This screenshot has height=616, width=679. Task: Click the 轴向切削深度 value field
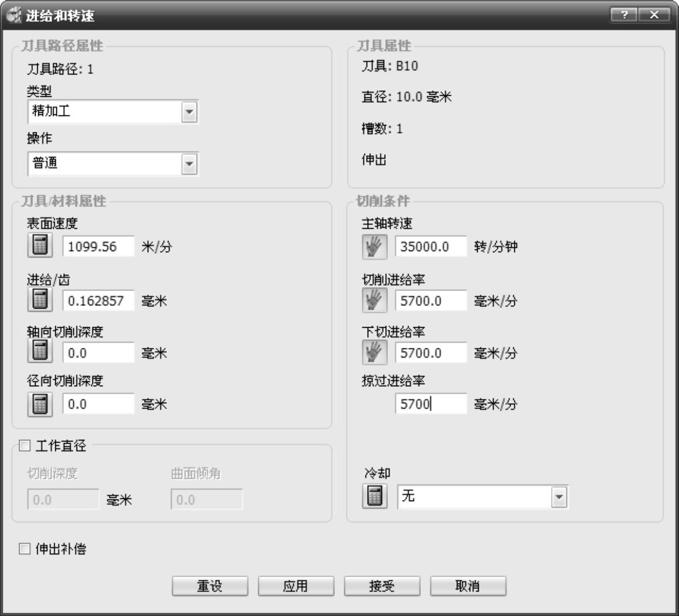click(98, 353)
